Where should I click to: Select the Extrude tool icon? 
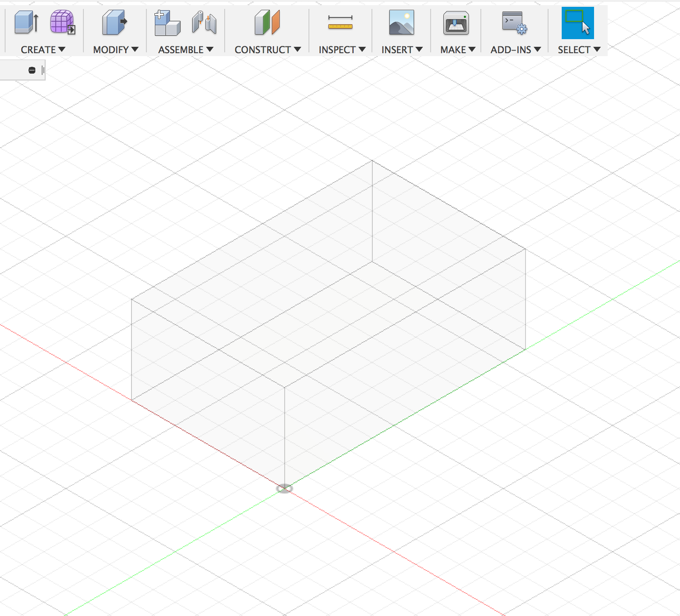pos(26,22)
